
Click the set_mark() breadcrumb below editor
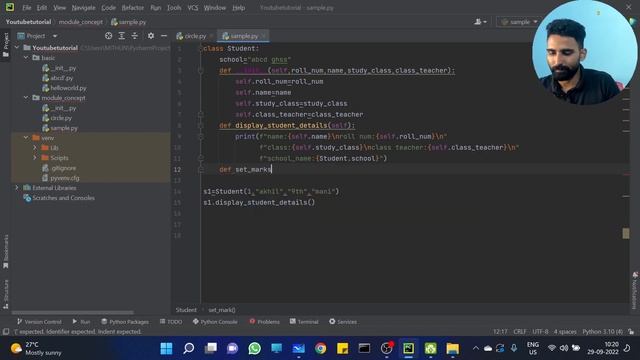click(222, 310)
